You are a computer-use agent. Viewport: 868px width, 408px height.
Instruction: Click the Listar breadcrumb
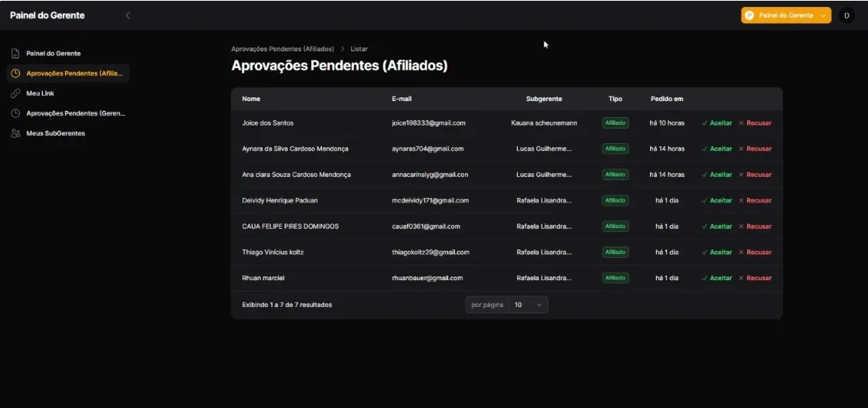pos(359,49)
